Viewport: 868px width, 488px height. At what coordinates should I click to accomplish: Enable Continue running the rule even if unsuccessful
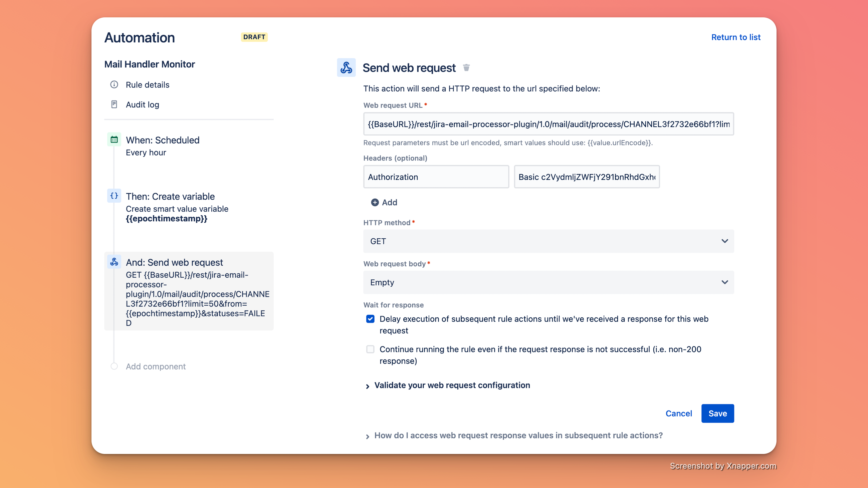[370, 349]
